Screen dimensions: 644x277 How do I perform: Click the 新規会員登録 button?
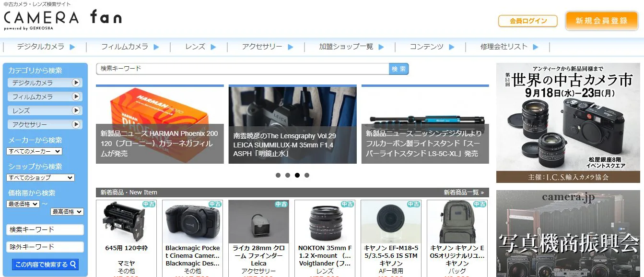[601, 21]
